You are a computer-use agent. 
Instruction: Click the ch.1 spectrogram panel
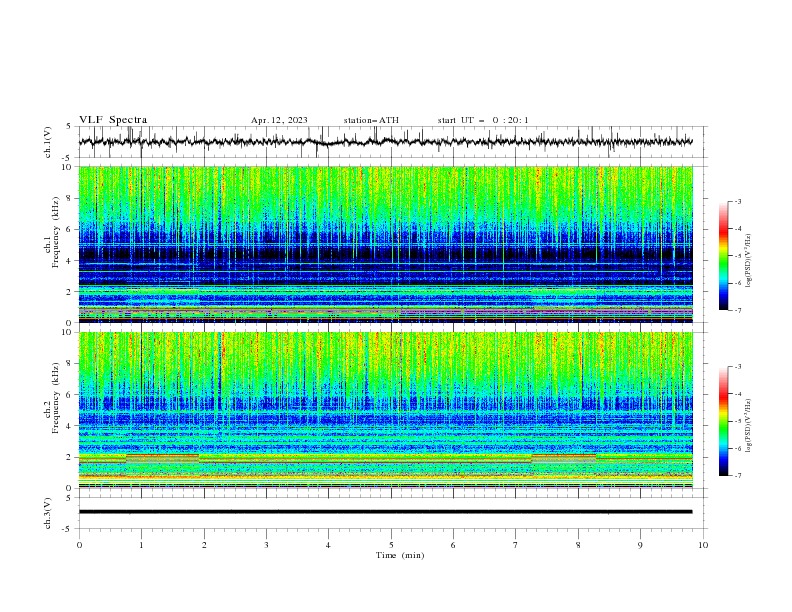[386, 244]
